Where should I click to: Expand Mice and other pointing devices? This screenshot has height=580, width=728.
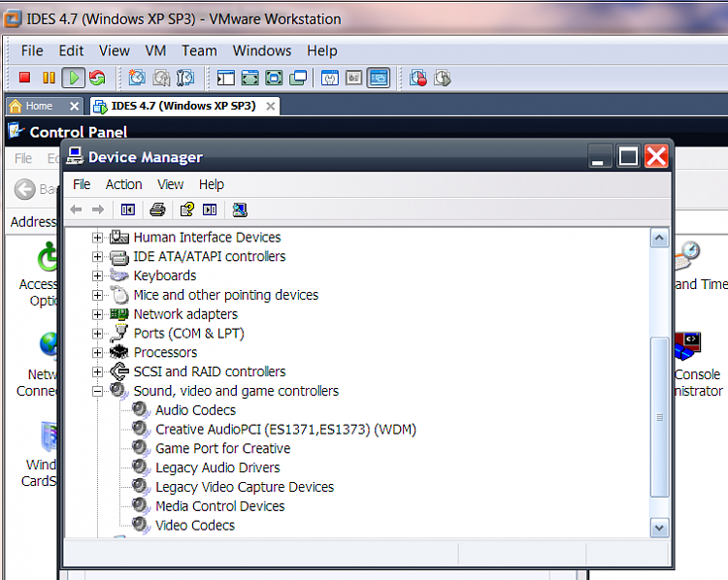97,295
